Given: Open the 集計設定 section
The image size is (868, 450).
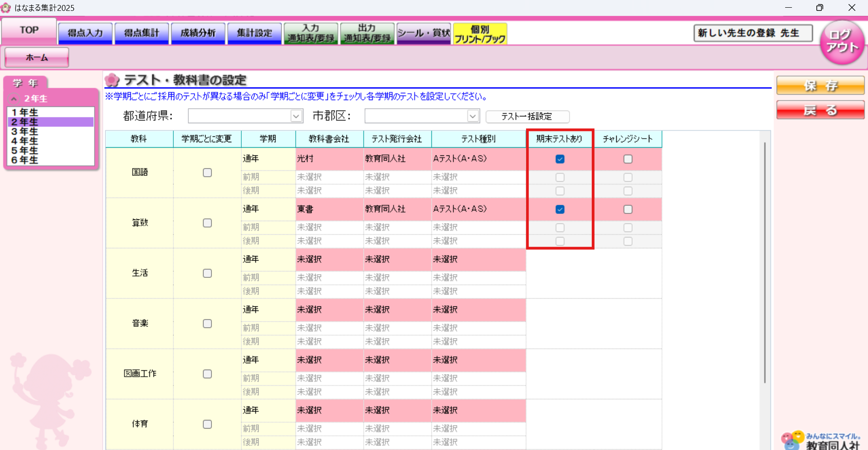Looking at the screenshot, I should click(254, 33).
